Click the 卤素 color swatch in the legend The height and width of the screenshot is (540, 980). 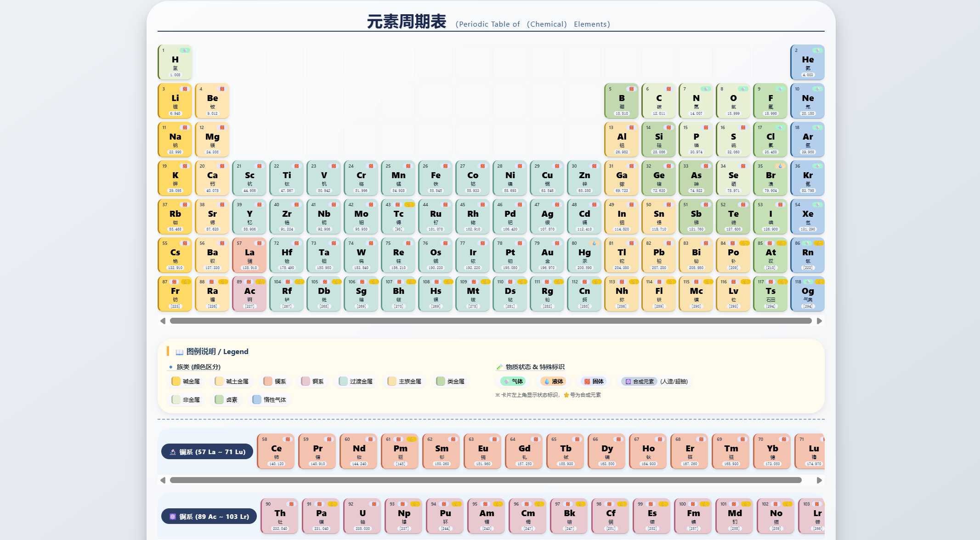[219, 399]
